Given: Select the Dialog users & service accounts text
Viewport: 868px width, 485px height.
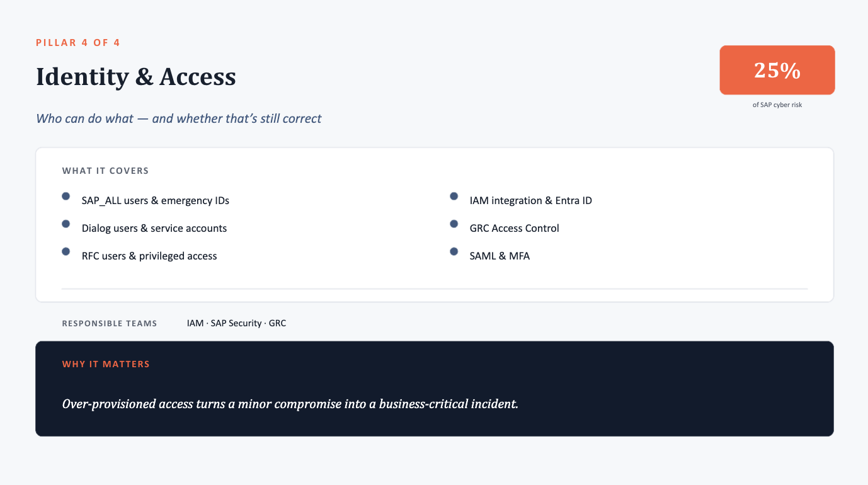Looking at the screenshot, I should 154,229.
